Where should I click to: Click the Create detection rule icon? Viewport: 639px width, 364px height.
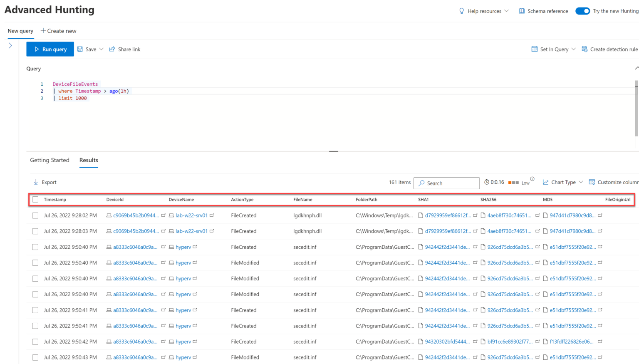click(585, 49)
